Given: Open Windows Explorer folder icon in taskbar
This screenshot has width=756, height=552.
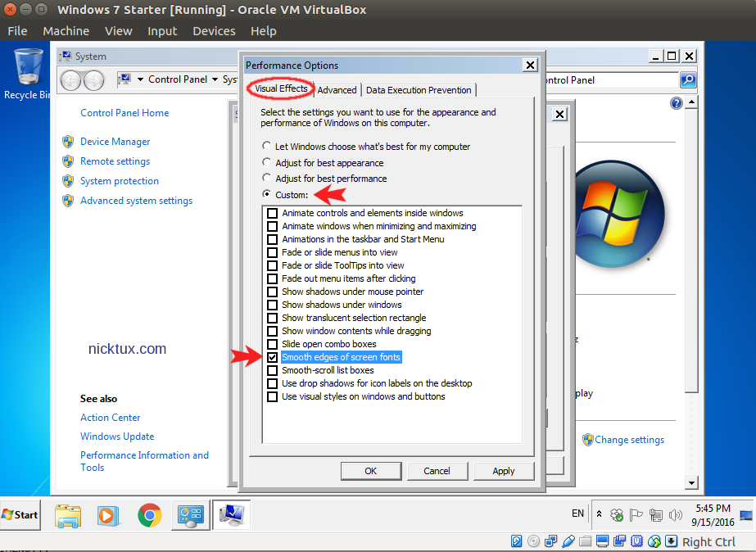Looking at the screenshot, I should [67, 514].
